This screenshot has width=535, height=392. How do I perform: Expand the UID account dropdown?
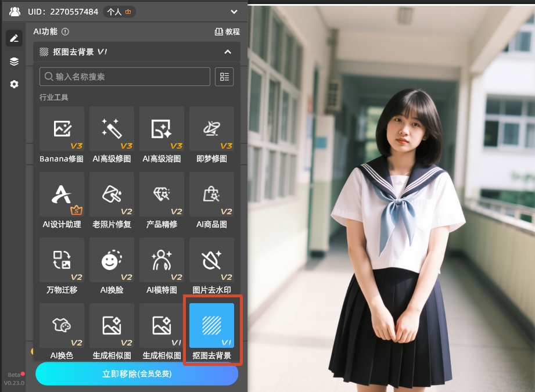coord(234,12)
